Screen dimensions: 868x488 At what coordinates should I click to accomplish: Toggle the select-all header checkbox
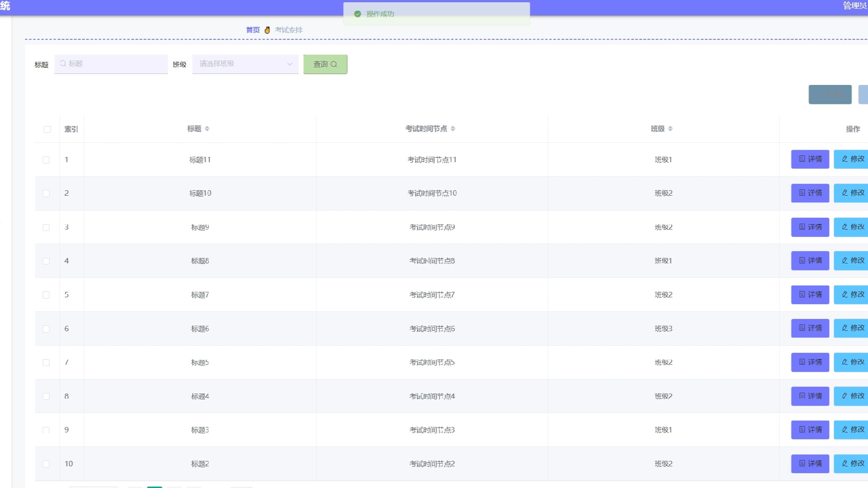click(x=47, y=129)
